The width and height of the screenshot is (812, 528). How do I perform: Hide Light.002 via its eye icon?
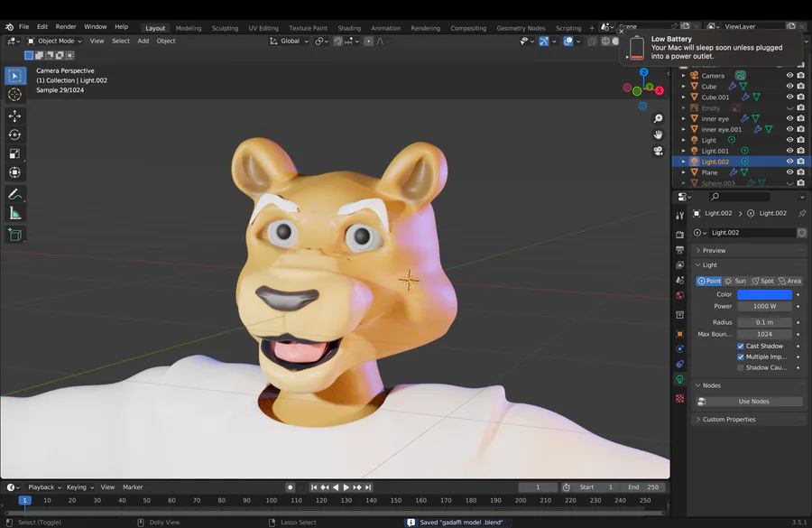[x=789, y=162]
